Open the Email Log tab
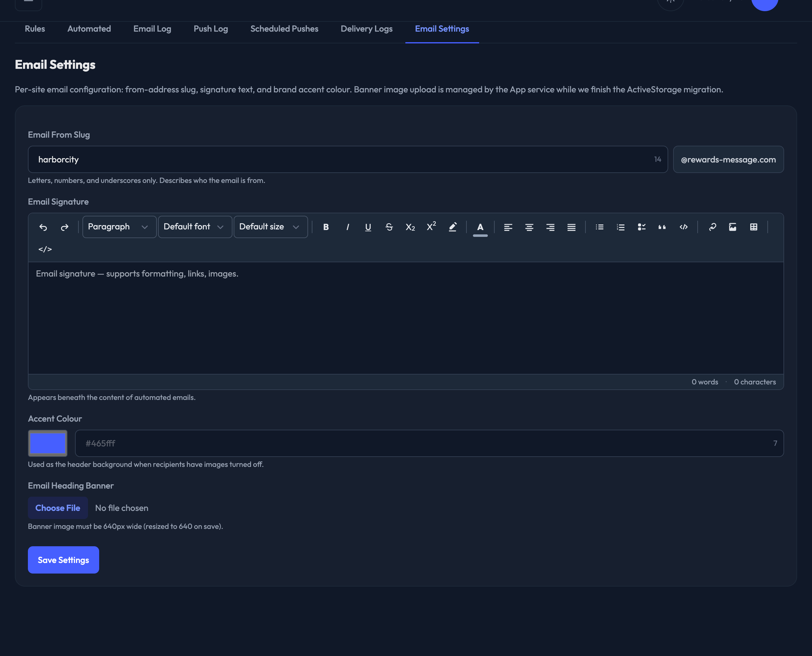Image resolution: width=812 pixels, height=656 pixels. click(152, 29)
